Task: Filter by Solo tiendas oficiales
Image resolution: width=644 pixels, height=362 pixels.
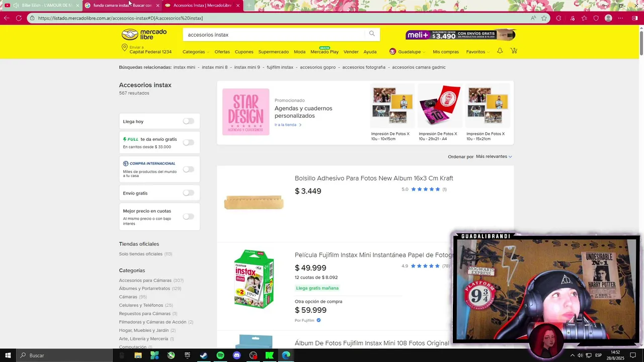Action: [140, 254]
